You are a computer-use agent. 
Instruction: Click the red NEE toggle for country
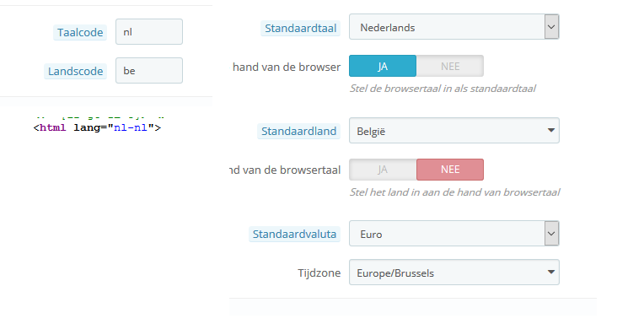pyautogui.click(x=450, y=170)
